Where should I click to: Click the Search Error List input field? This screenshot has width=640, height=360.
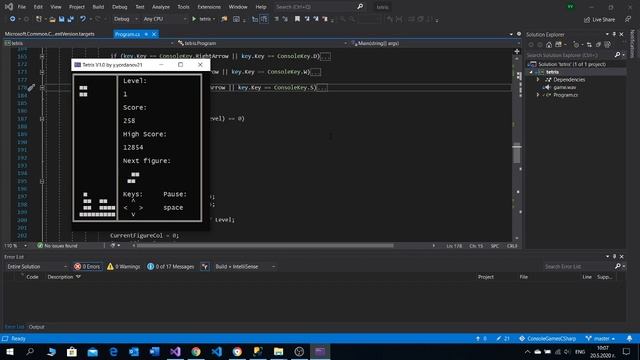coord(578,267)
